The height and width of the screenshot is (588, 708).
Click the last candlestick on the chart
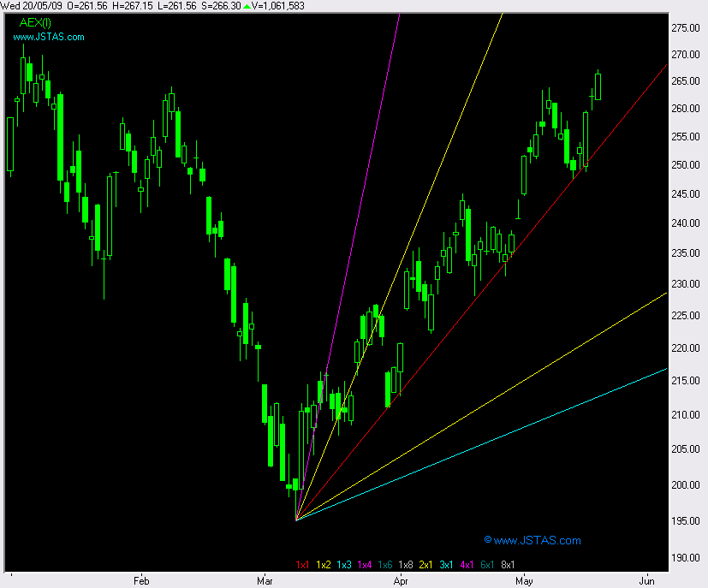[598, 86]
